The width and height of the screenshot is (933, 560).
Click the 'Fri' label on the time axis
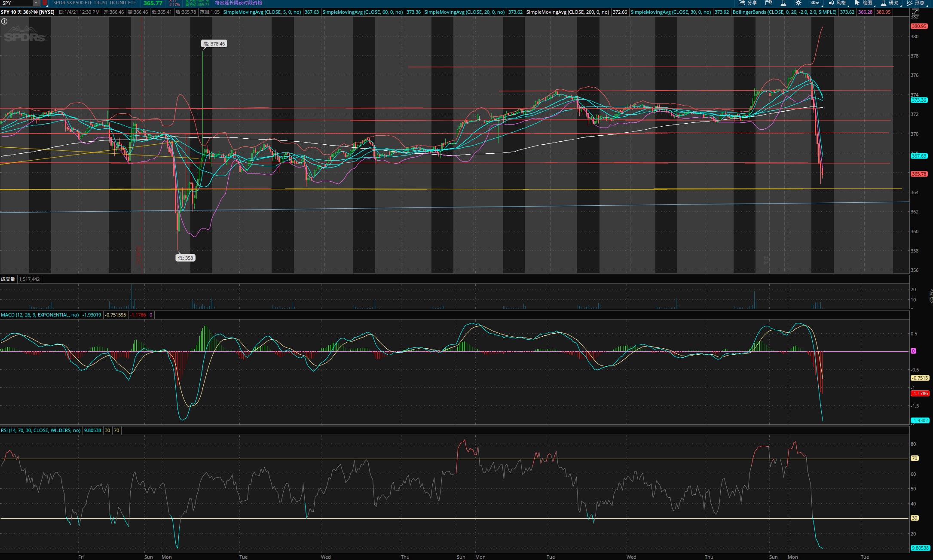point(81,557)
